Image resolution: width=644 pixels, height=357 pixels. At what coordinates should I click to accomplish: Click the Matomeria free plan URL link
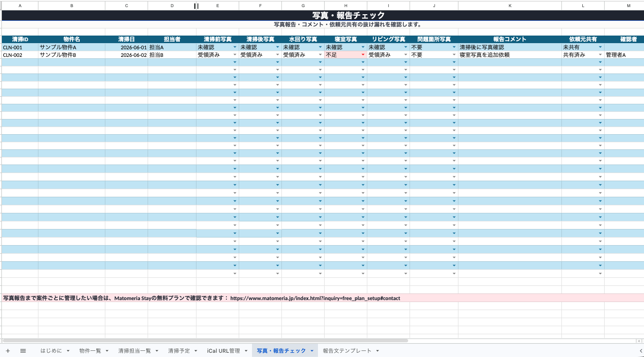coord(315,298)
